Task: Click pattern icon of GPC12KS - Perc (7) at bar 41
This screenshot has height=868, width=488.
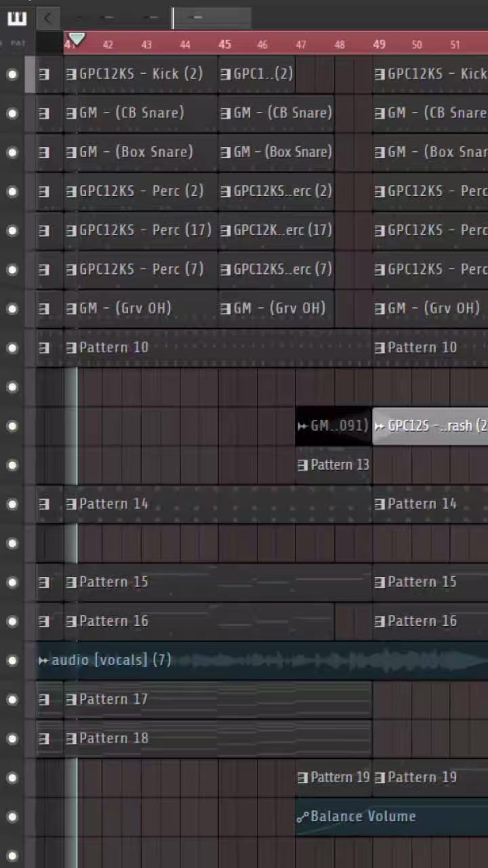Action: pyautogui.click(x=71, y=269)
